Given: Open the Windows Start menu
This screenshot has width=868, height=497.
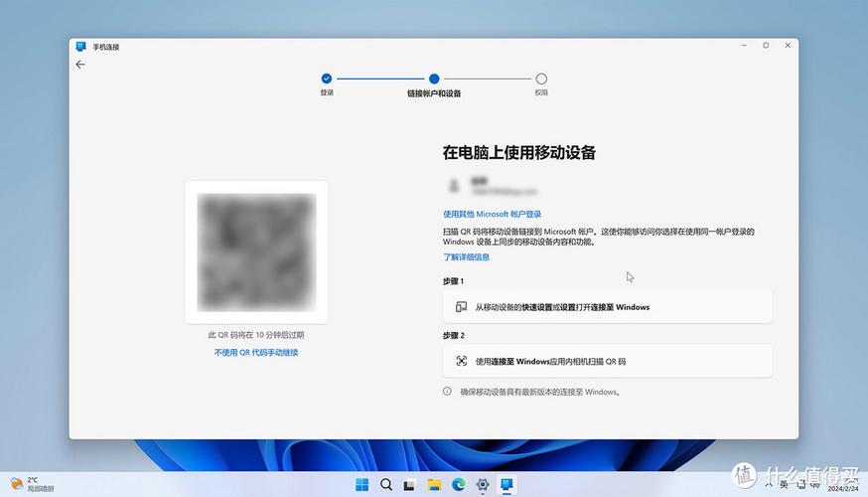Looking at the screenshot, I should (362, 485).
